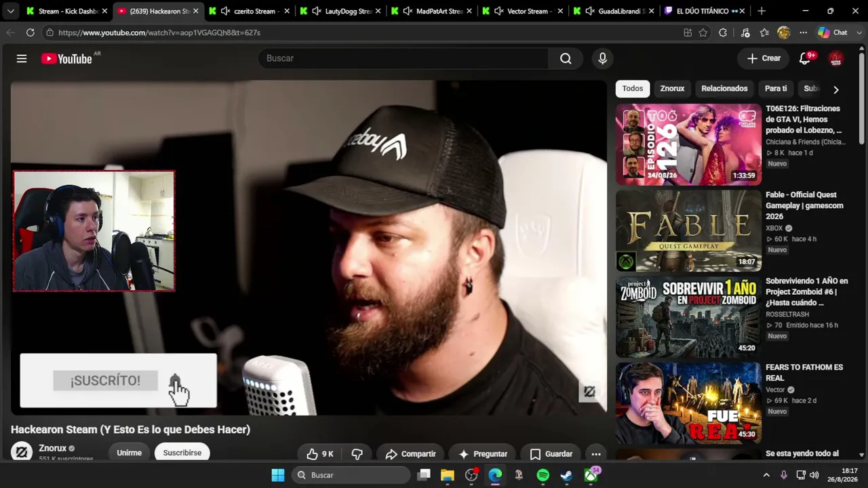Image resolution: width=868 pixels, height=488 pixels.
Task: Like the video with thumbs up
Action: [320, 453]
